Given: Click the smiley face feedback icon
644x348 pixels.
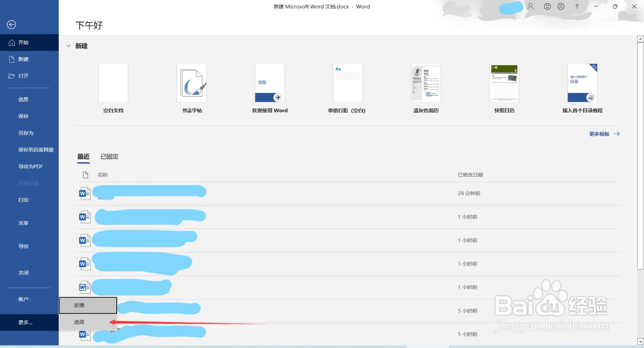Looking at the screenshot, I should coord(547,6).
